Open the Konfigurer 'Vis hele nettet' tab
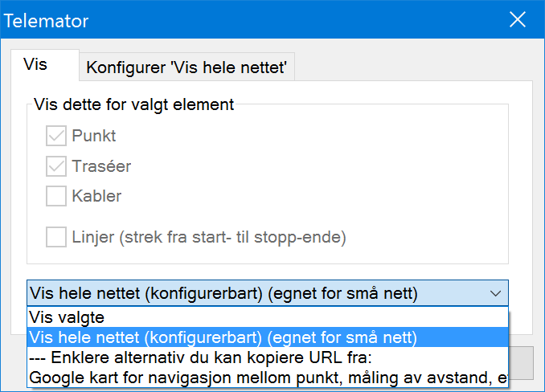Viewport: 545px width, 392px height. 186,67
